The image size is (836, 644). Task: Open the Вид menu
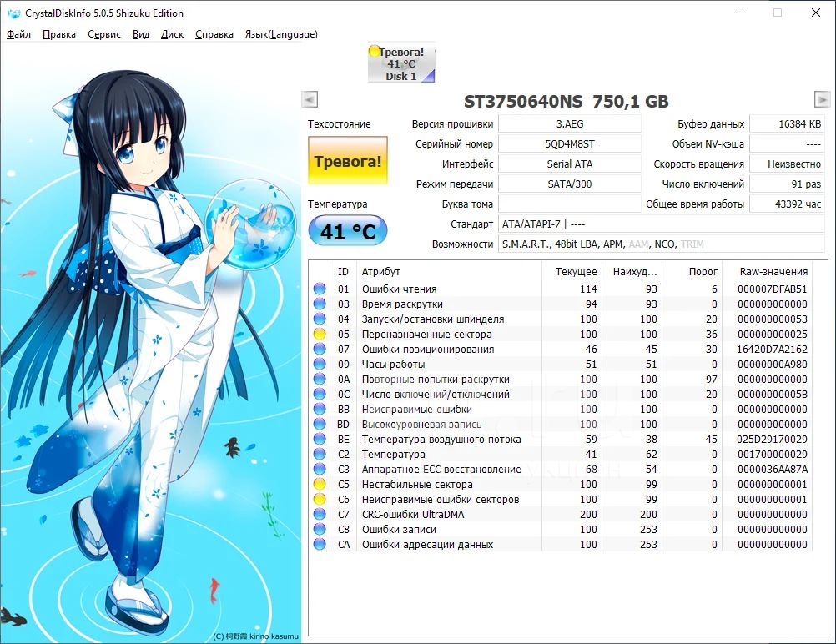(x=141, y=34)
